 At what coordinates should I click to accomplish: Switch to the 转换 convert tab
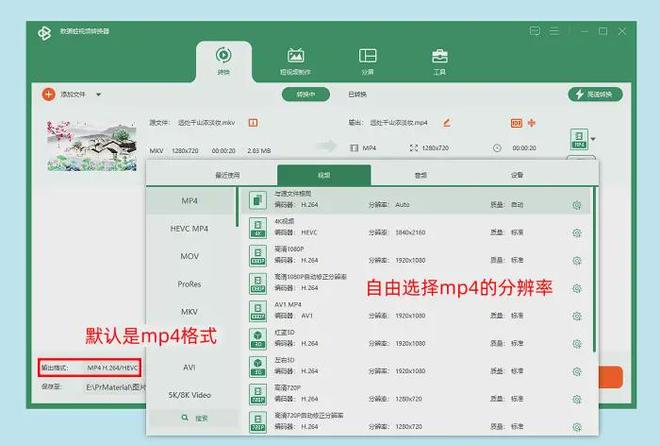[x=224, y=61]
